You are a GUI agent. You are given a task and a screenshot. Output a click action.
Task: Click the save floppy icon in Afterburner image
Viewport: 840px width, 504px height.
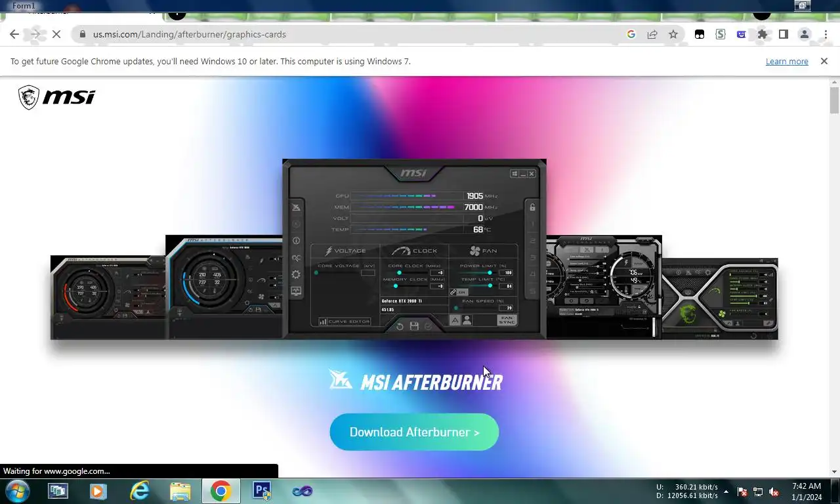[414, 326]
